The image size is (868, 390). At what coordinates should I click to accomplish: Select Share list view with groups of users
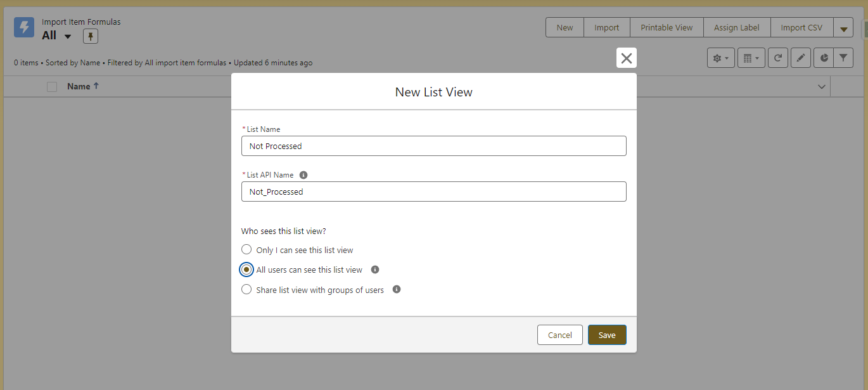[x=246, y=289]
